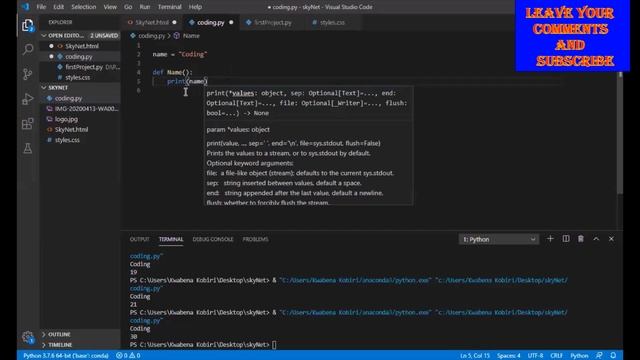640x360 pixels.
Task: Click Ln 5, Col 15 in status bar
Action: pyautogui.click(x=475, y=356)
